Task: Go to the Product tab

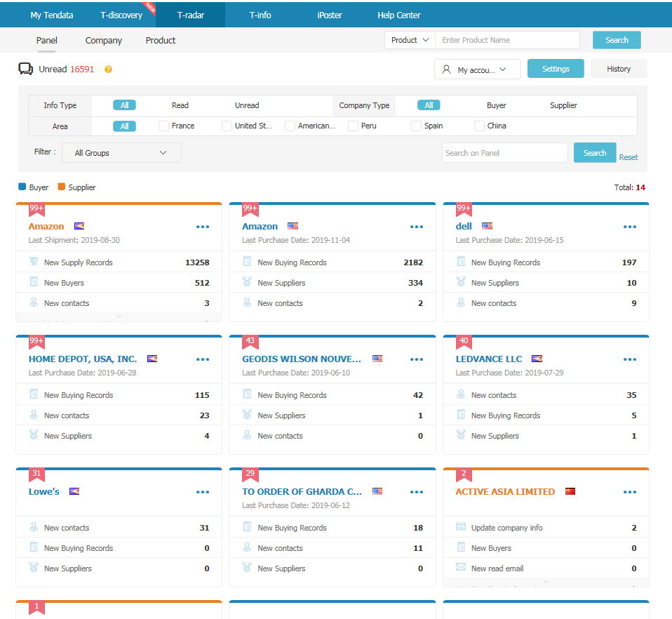Action: point(161,40)
